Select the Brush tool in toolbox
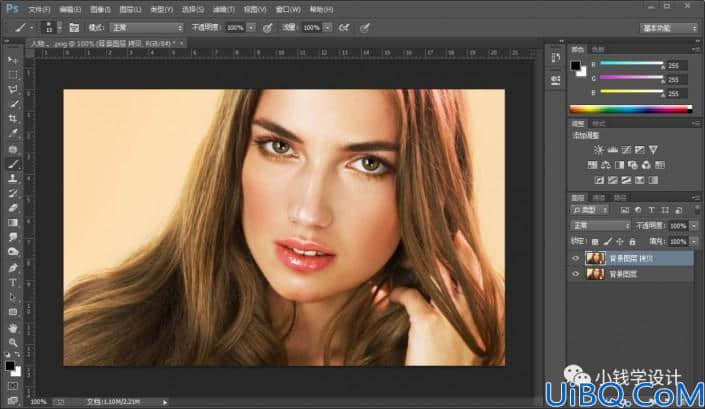Screen dimensions: 705x409 [13, 164]
